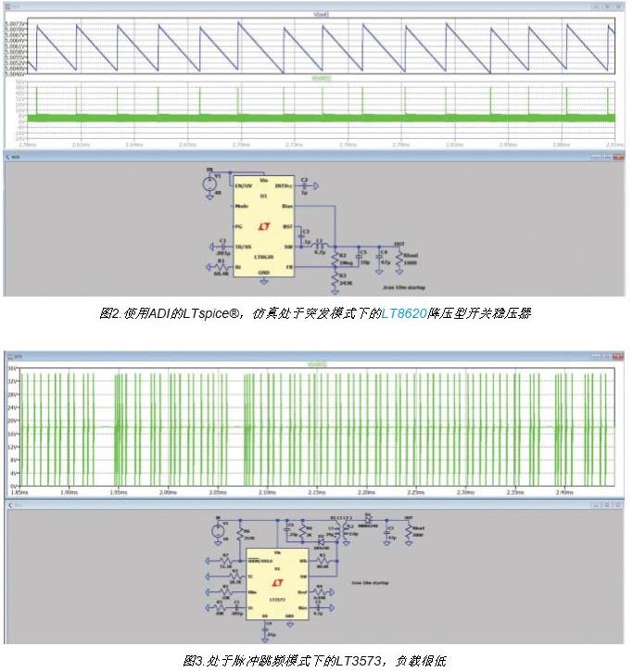Click the 36V label on the lower voltage axis
This screenshot has width=633, height=672.
(x=13, y=371)
